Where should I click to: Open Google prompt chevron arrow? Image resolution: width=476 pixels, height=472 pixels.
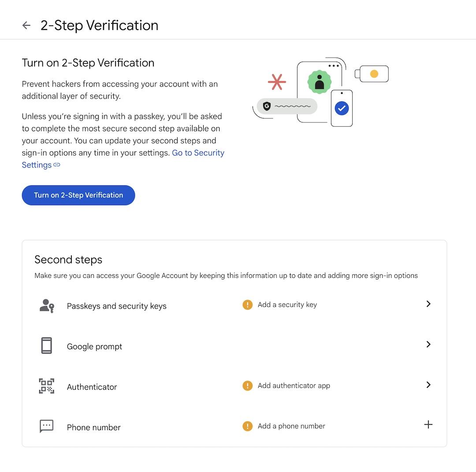(x=428, y=344)
